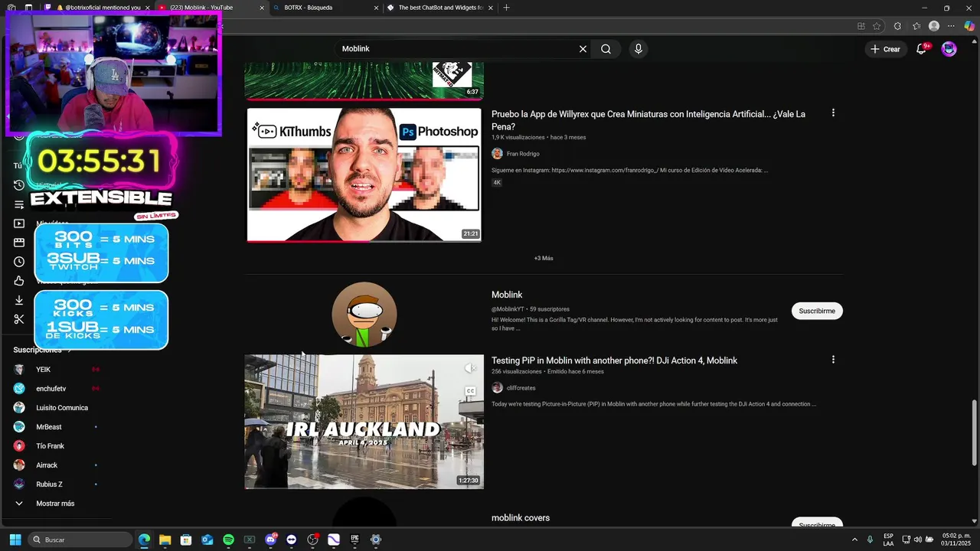Image resolution: width=980 pixels, height=551 pixels.
Task: Open browser extensions puzzle icon
Action: [x=898, y=26]
